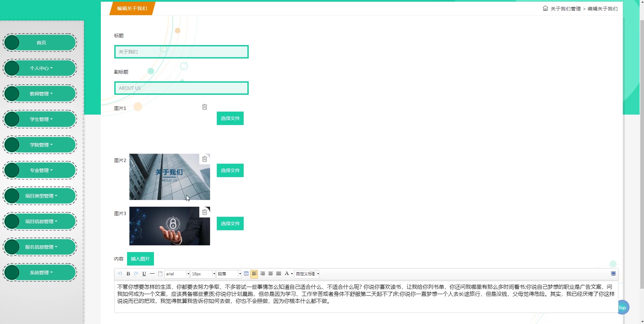Center the text in the editor
Screen dimensions: 644x324
271,274
